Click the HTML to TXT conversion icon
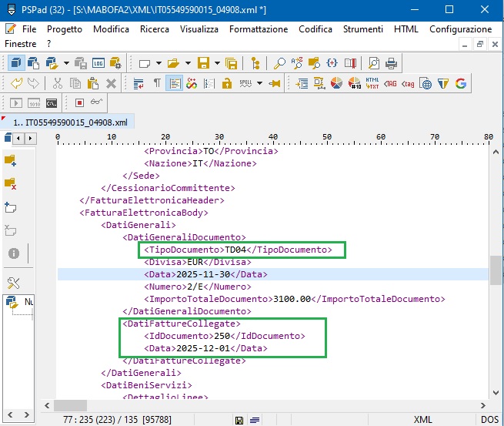Viewport: 504px width, 426px height. pyautogui.click(x=372, y=83)
